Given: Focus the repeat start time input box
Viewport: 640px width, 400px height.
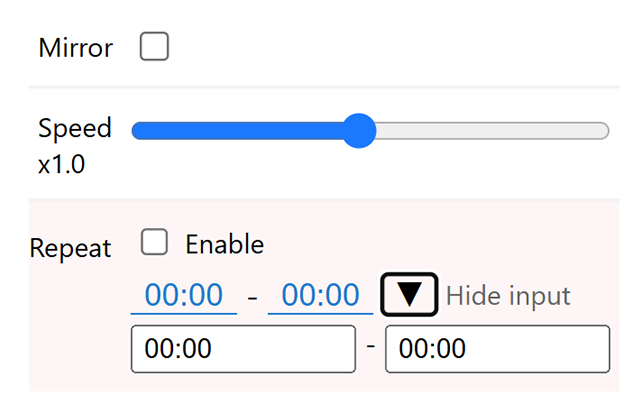Looking at the screenshot, I should coord(243,349).
